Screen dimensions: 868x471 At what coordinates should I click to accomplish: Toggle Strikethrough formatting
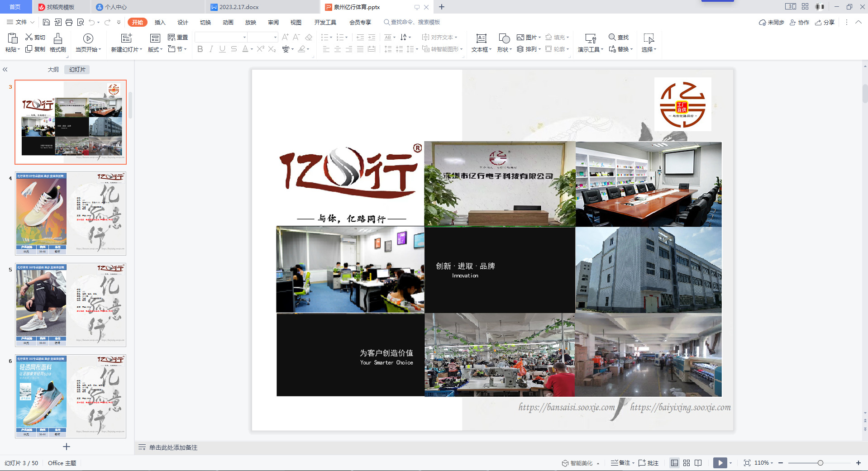point(234,49)
